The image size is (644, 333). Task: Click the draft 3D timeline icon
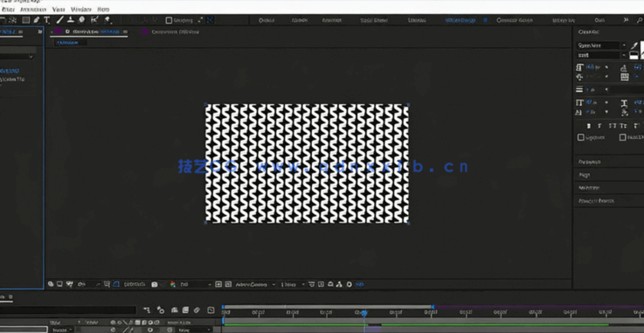[161, 310]
